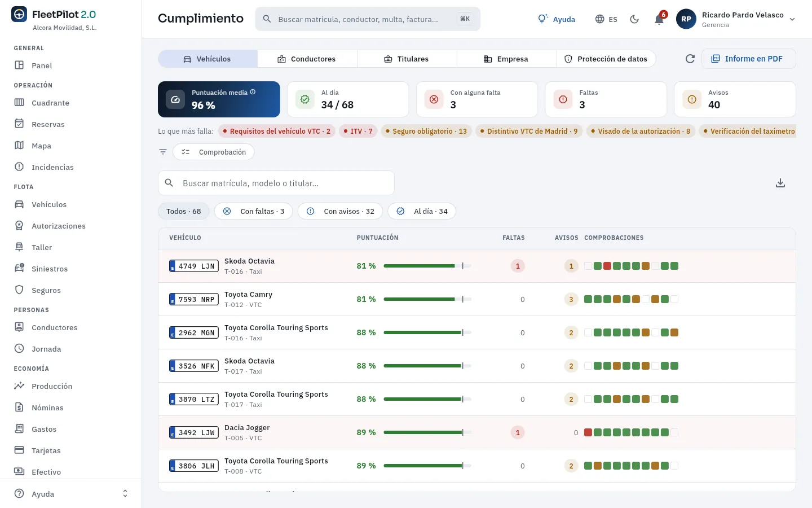Click the global search field
This screenshot has width=812, height=508.
pos(368,19)
